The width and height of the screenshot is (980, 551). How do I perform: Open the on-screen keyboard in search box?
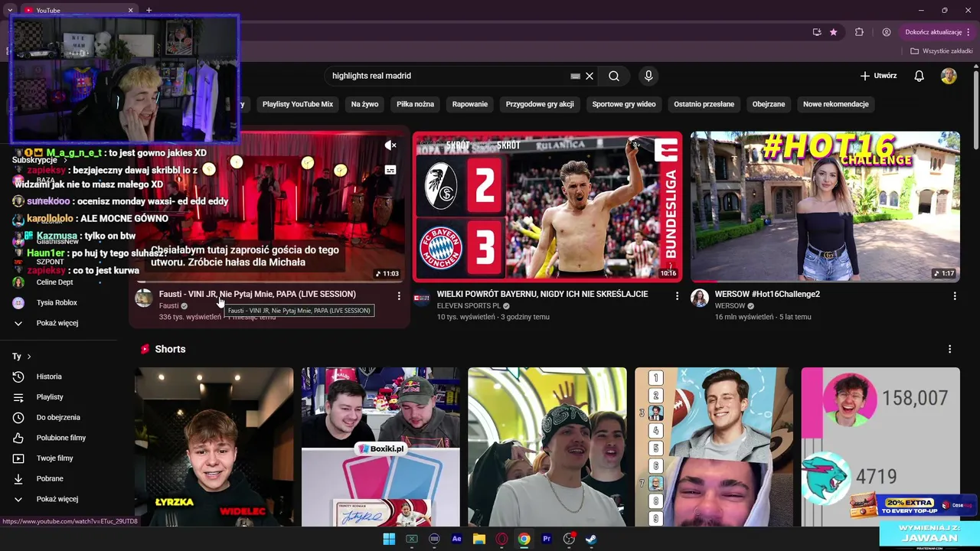575,76
